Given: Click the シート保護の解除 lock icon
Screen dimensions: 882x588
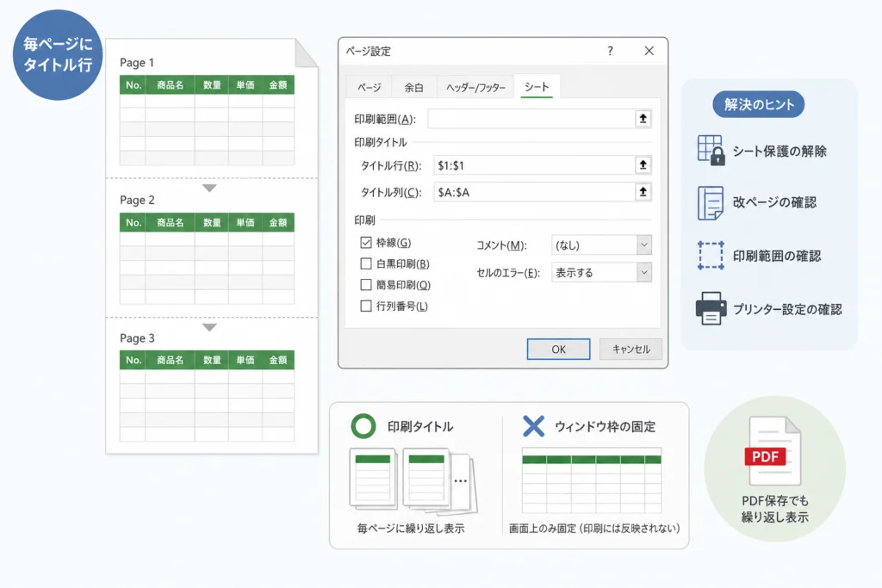Looking at the screenshot, I should [x=711, y=150].
